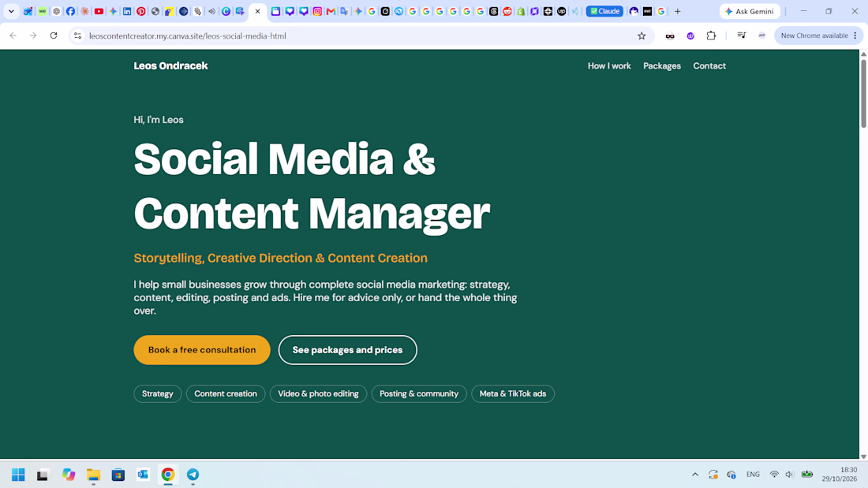Viewport: 868px width, 488px height.
Task: Open the Chrome three-dot menu
Action: coord(855,36)
